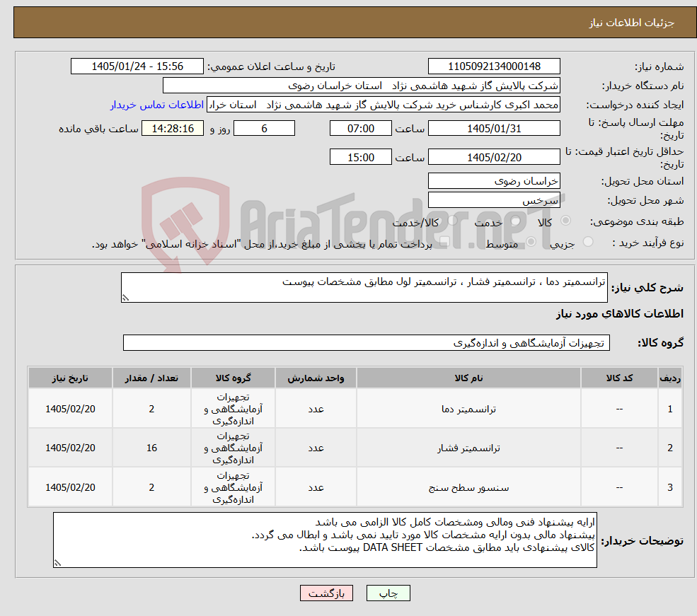The height and width of the screenshot is (616, 697).
Task: Click the need number field 1105092134000148
Action: pyautogui.click(x=494, y=66)
